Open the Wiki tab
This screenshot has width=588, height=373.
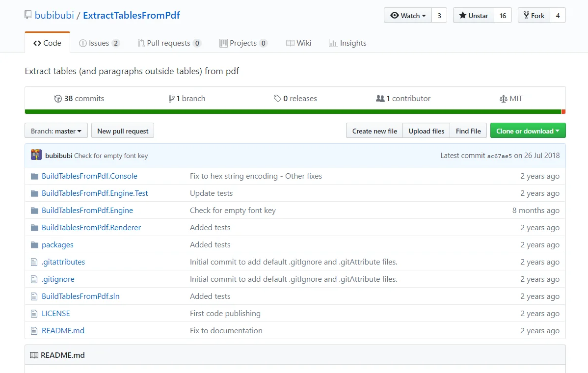(x=299, y=43)
